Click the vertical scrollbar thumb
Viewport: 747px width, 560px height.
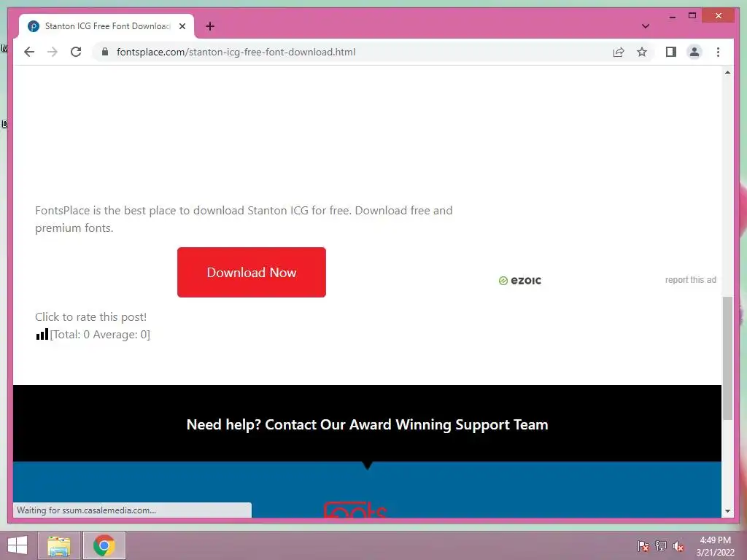coord(727,358)
